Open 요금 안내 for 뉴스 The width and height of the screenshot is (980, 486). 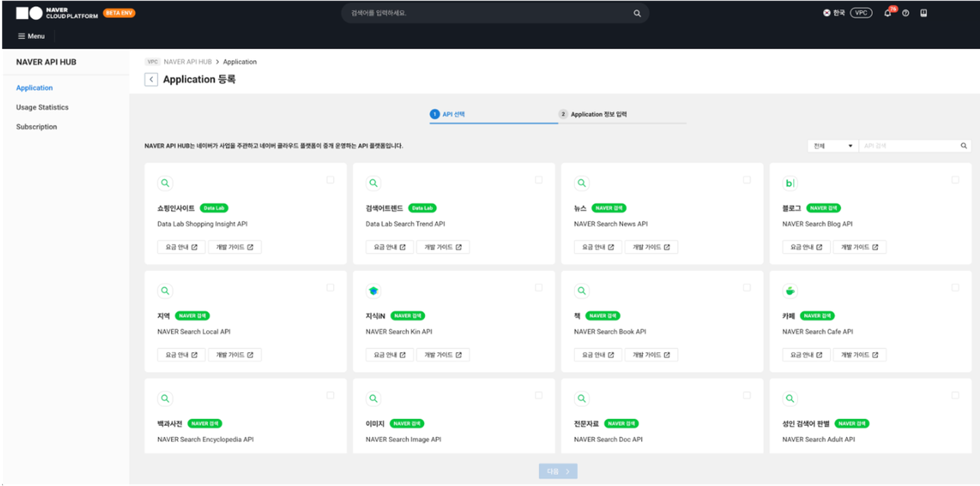[x=598, y=247]
